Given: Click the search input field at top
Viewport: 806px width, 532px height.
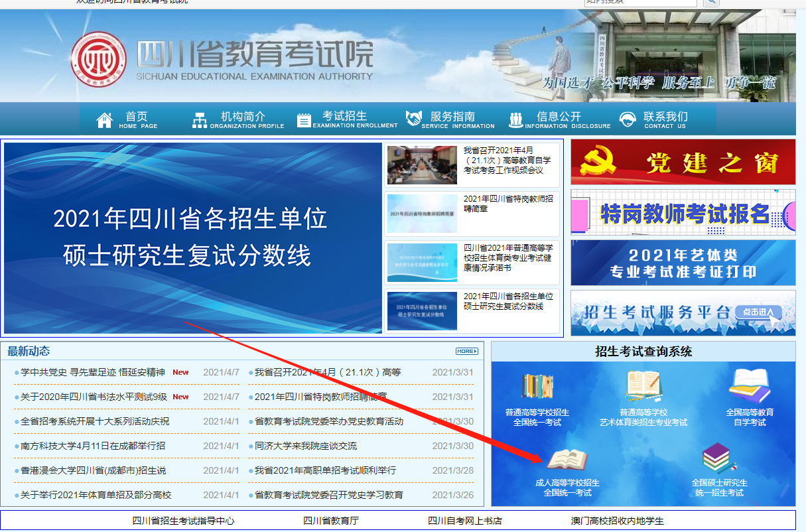Looking at the screenshot, I should [641, 3].
